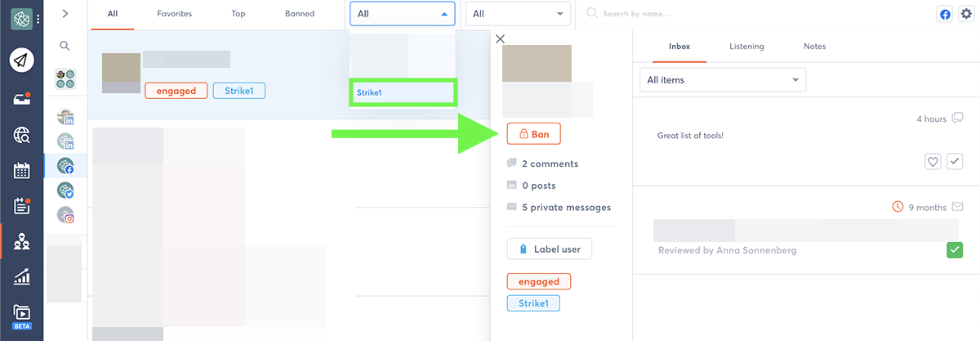Switch to the Banned tab
The width and height of the screenshot is (980, 341).
tap(300, 14)
